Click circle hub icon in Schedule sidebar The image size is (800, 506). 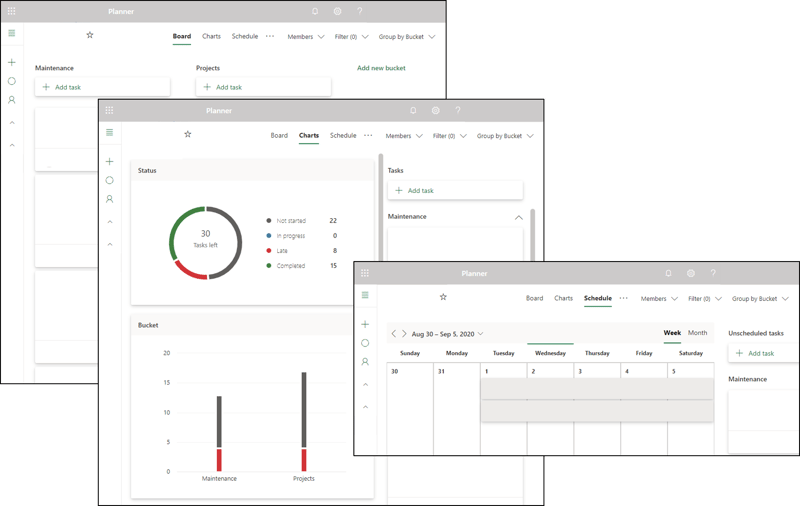pyautogui.click(x=365, y=343)
